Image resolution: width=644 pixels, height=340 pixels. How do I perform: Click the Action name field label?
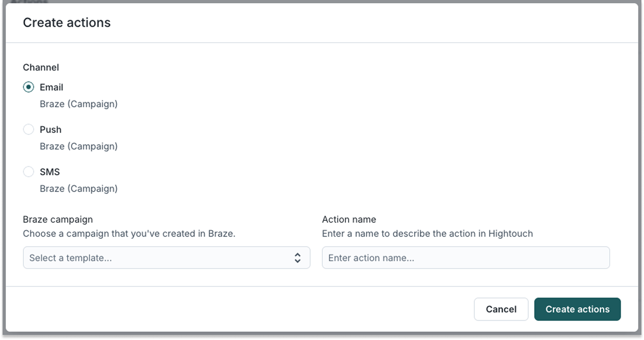[x=349, y=219]
